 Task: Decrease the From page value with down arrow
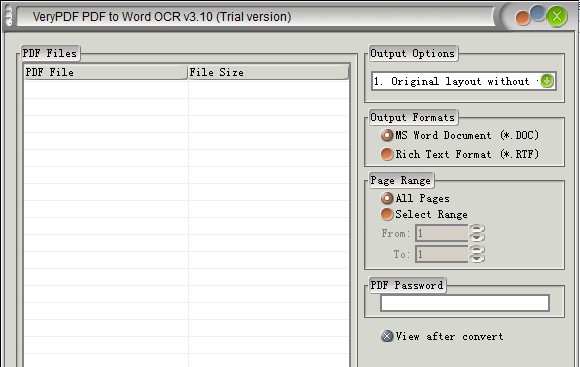477,238
